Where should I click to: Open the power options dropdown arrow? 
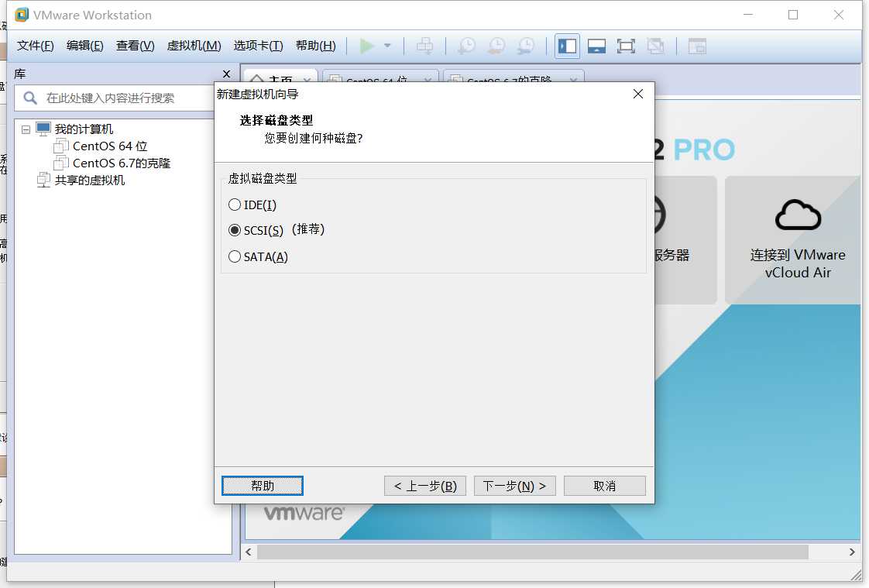pyautogui.click(x=387, y=46)
